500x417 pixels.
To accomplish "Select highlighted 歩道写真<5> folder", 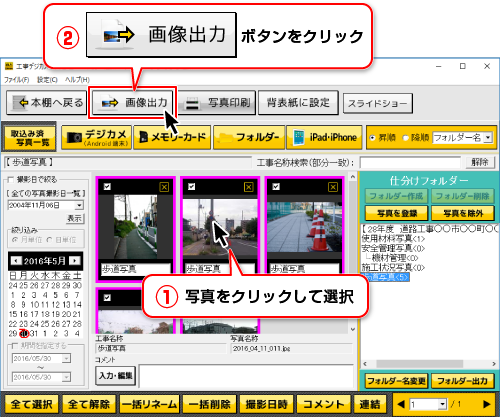I will (x=385, y=277).
